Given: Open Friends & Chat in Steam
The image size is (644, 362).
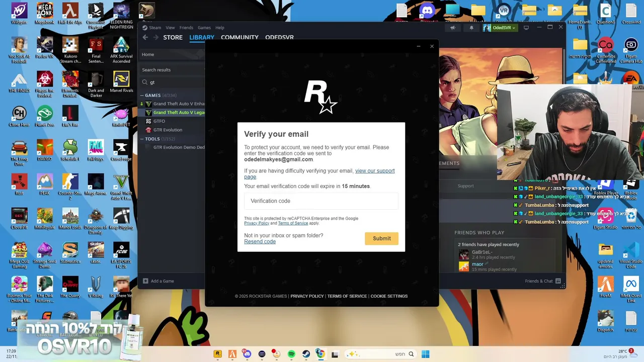Looking at the screenshot, I should [543, 281].
